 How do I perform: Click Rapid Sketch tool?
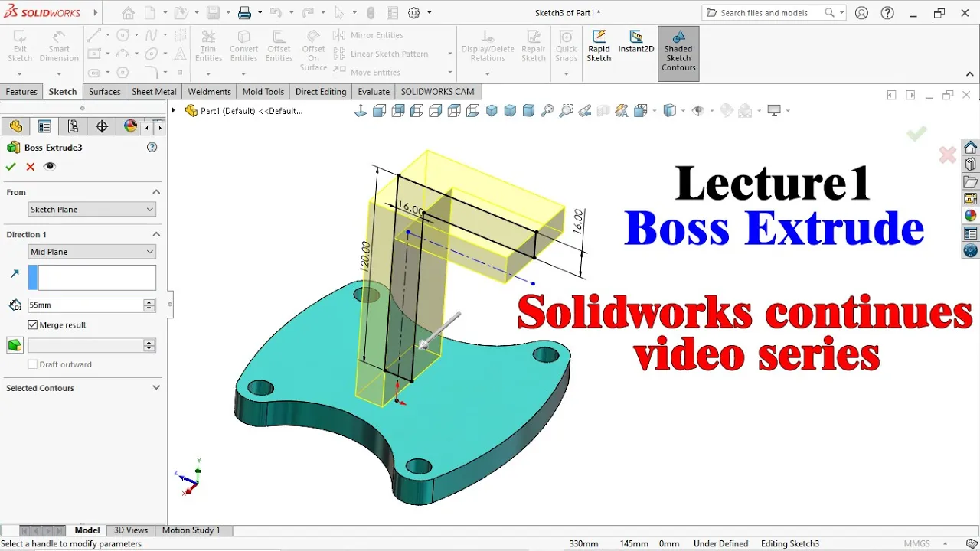click(x=599, y=46)
